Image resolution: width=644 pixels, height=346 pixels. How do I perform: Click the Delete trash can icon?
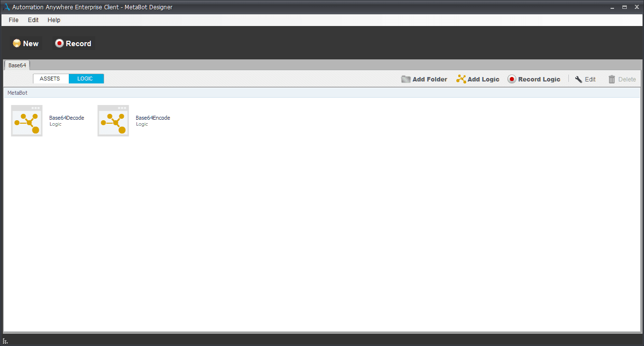(612, 79)
